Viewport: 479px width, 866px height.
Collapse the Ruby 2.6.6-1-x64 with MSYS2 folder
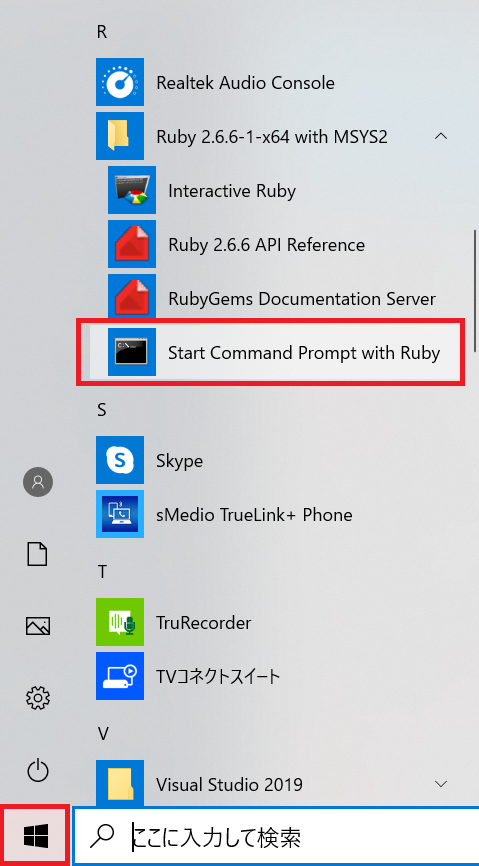(x=441, y=136)
